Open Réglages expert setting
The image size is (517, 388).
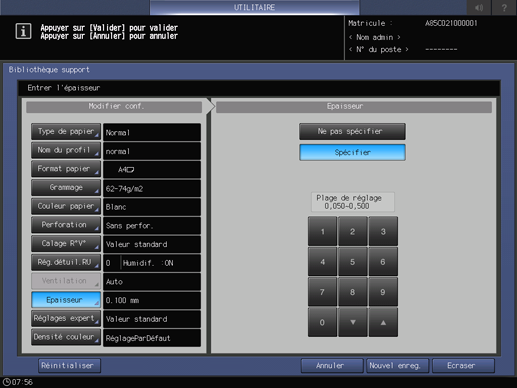point(66,318)
